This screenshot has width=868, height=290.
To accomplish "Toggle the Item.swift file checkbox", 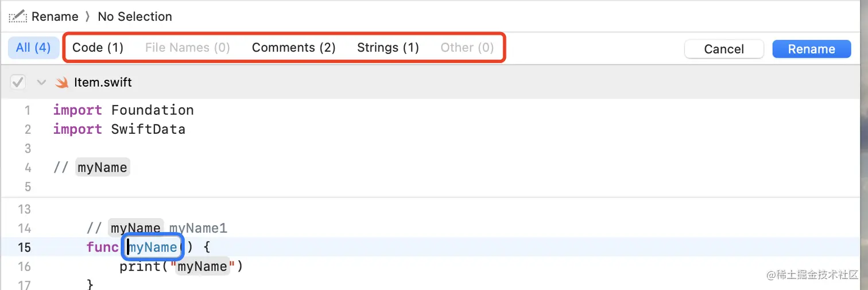I will (18, 83).
